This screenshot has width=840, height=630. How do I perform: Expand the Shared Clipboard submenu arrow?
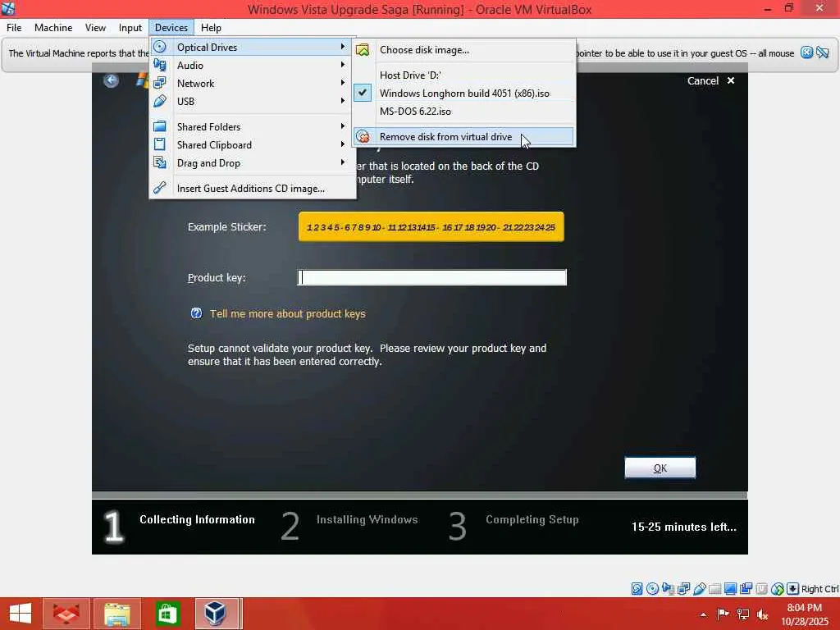pos(342,144)
